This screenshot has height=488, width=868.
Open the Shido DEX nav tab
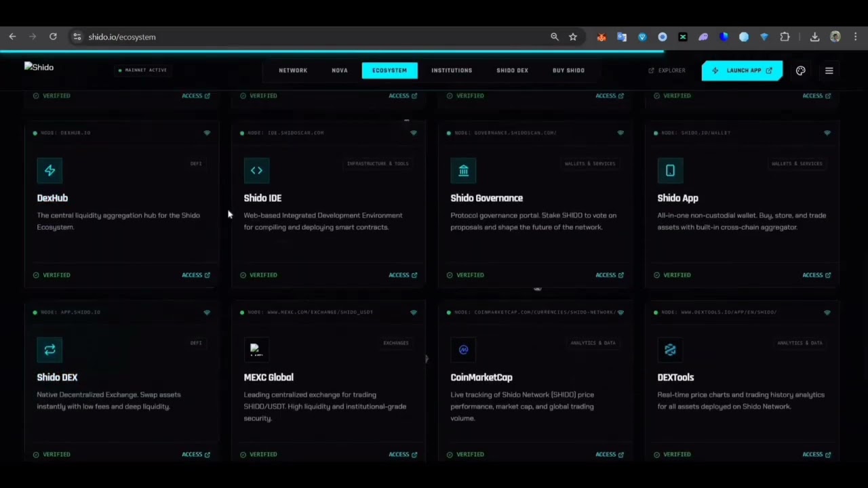(x=512, y=70)
